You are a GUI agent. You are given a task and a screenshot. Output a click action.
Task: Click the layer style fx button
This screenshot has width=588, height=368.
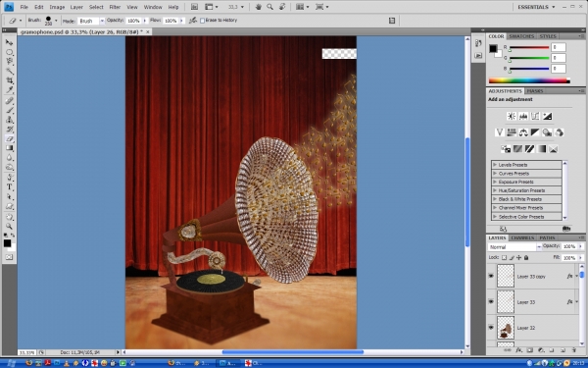click(x=518, y=350)
